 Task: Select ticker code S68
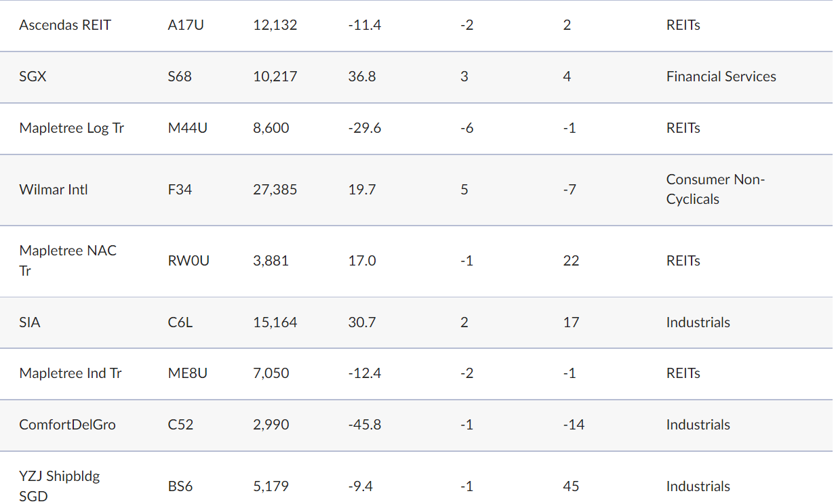[x=180, y=77]
